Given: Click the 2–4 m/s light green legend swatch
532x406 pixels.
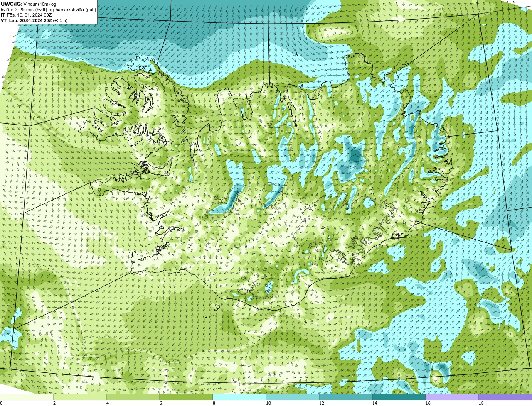Looking at the screenshot, I should [x=80, y=397].
